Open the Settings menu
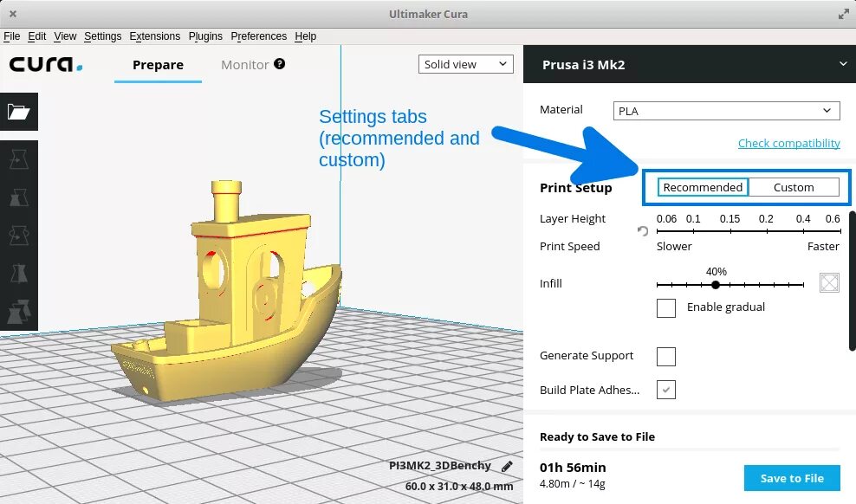The image size is (856, 504). point(102,36)
